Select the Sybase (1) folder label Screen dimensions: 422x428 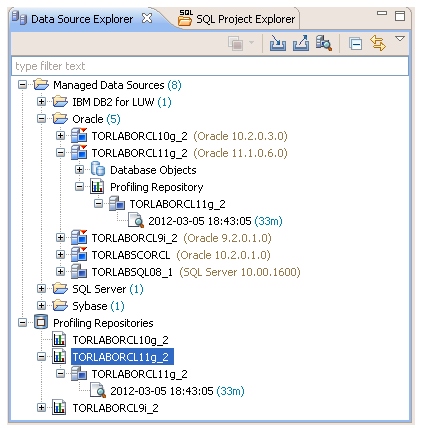(x=98, y=306)
